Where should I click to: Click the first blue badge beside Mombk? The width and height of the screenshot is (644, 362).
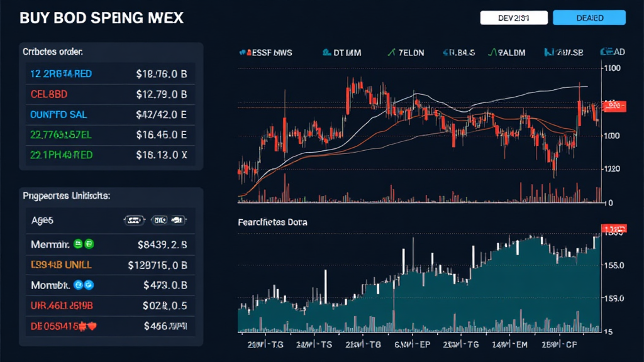pyautogui.click(x=79, y=285)
